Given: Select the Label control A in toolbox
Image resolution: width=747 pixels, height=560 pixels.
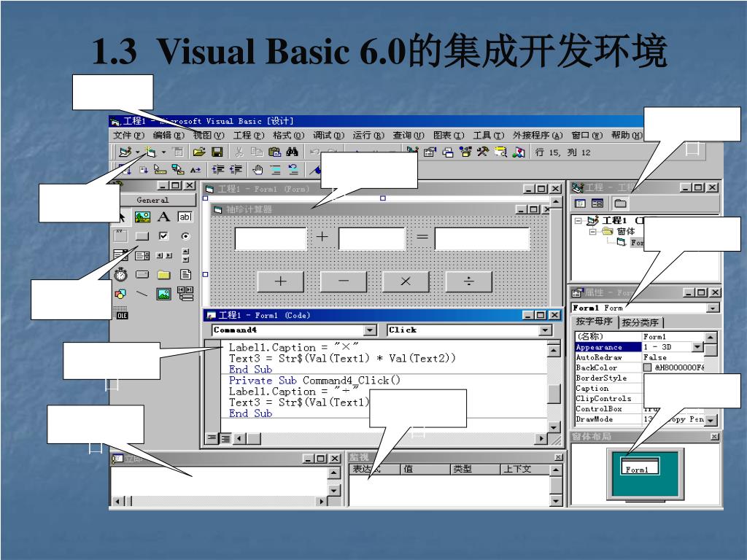Looking at the screenshot, I should [x=163, y=217].
